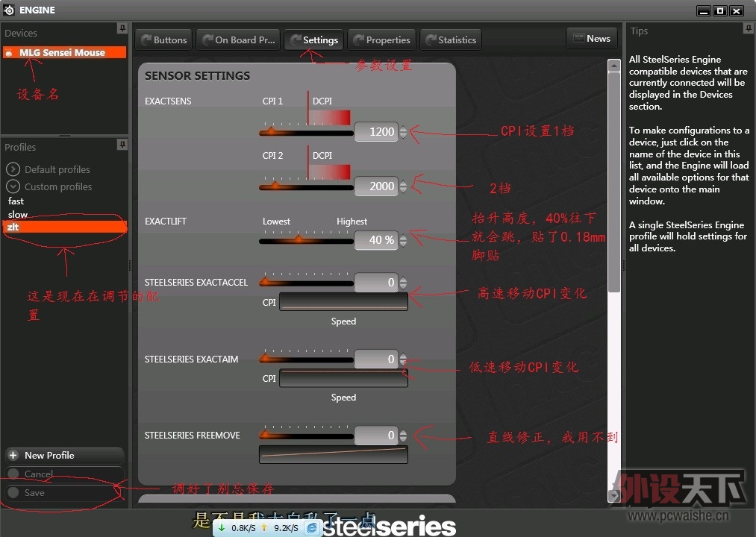Save the profile settings
The height and width of the screenshot is (537, 756).
[65, 493]
